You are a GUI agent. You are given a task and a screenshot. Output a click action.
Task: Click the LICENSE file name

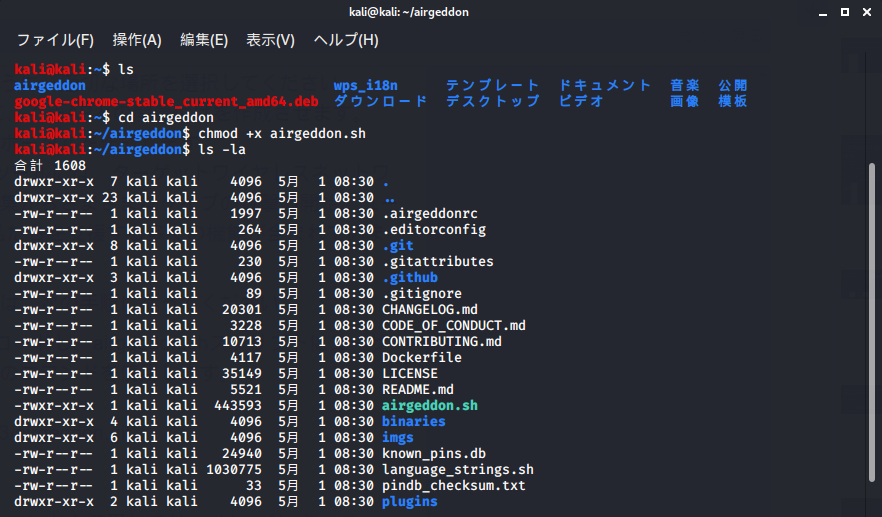tap(410, 374)
